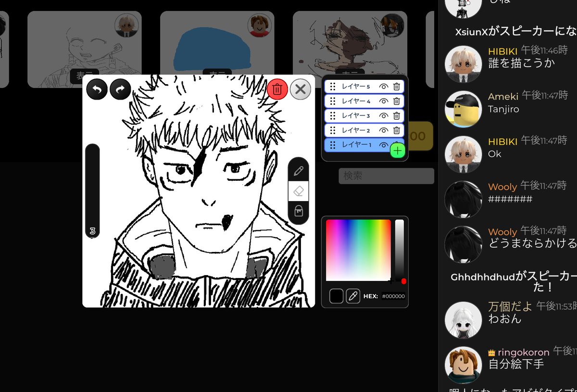Click the chat message 自分絵下手
Screen dimensions: 577x392
tap(516, 364)
